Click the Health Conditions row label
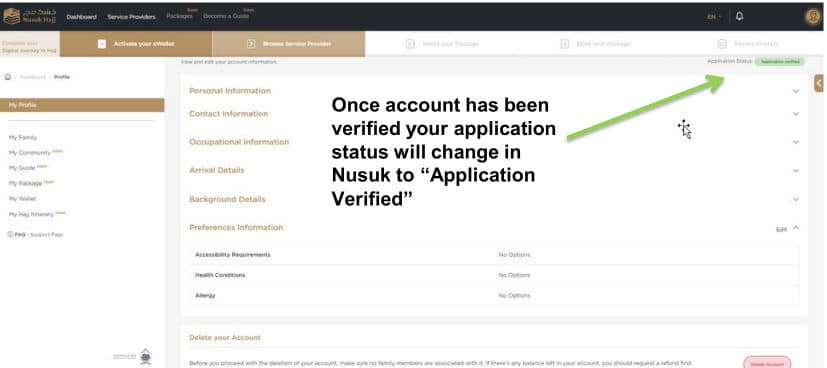 [220, 275]
